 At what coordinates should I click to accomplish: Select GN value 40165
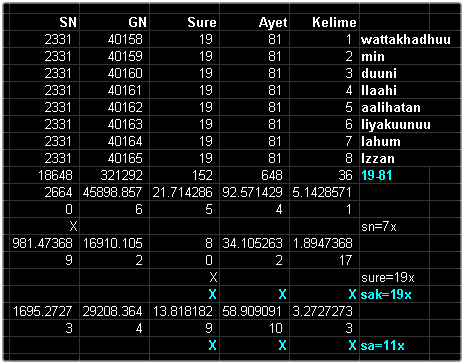[125, 158]
